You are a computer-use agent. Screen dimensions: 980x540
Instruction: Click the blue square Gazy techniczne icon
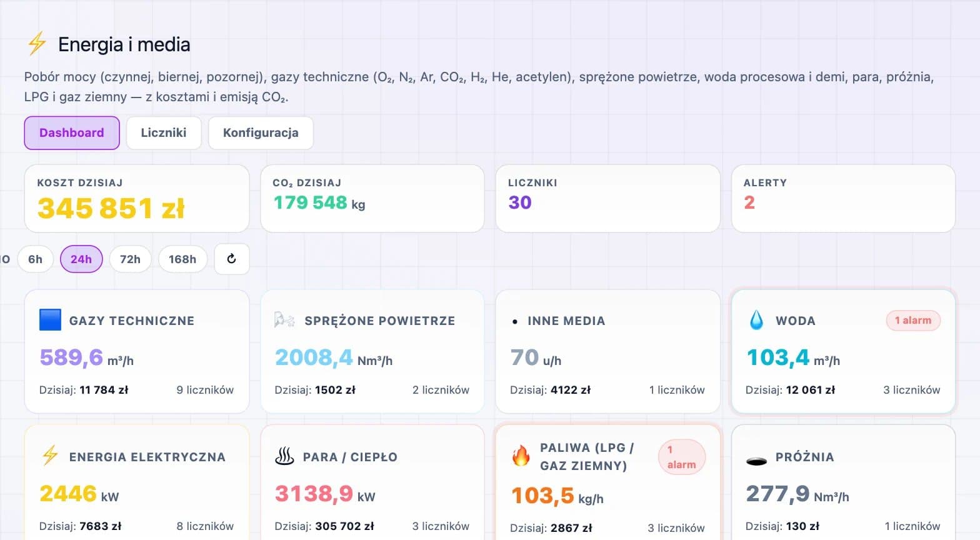click(50, 320)
